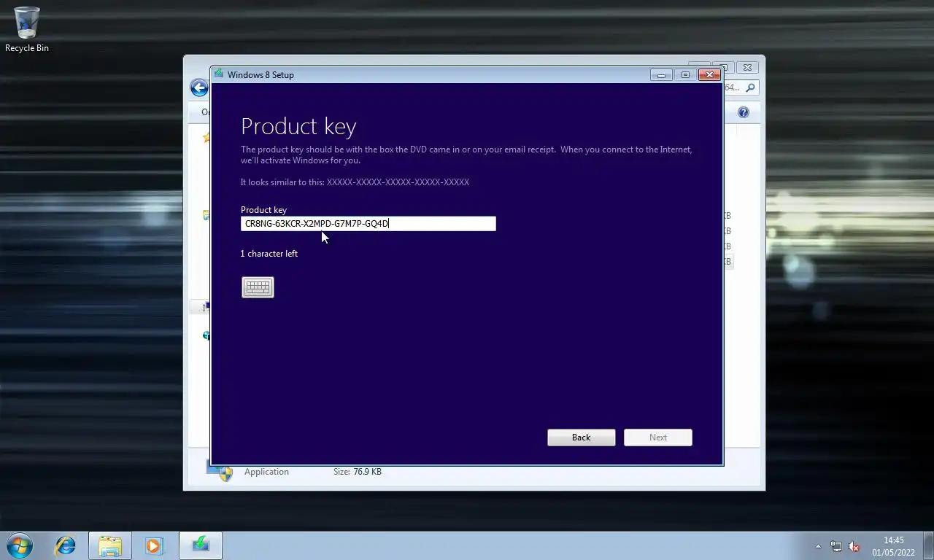Open Explorer help question-mark icon
The height and width of the screenshot is (560, 934).
click(744, 112)
